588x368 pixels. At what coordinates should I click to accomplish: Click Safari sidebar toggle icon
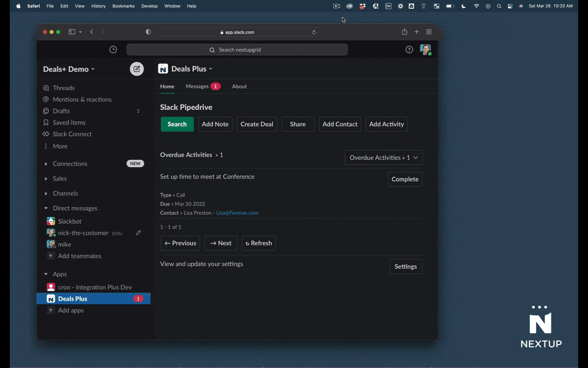72,32
